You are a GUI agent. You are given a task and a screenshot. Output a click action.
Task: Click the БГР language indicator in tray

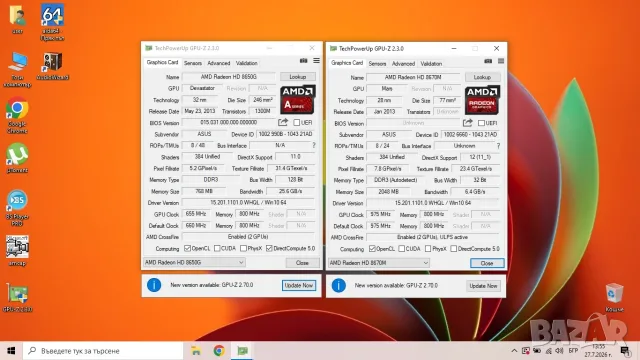(x=573, y=350)
